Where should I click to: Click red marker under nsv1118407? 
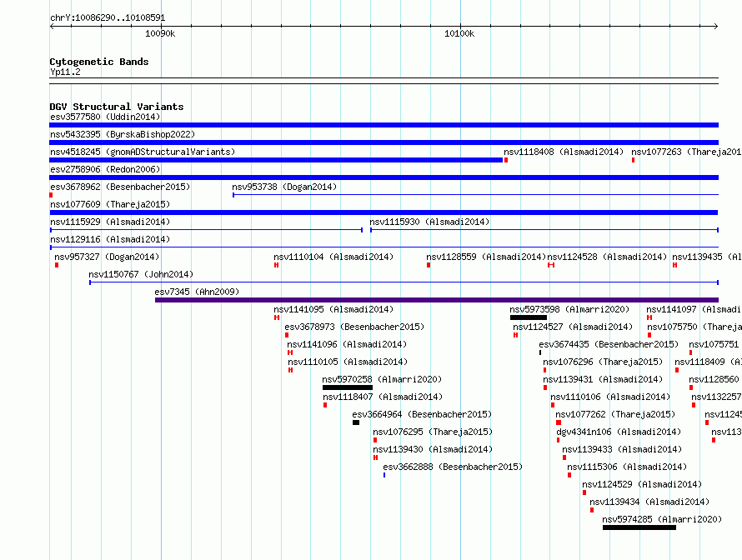click(x=325, y=405)
